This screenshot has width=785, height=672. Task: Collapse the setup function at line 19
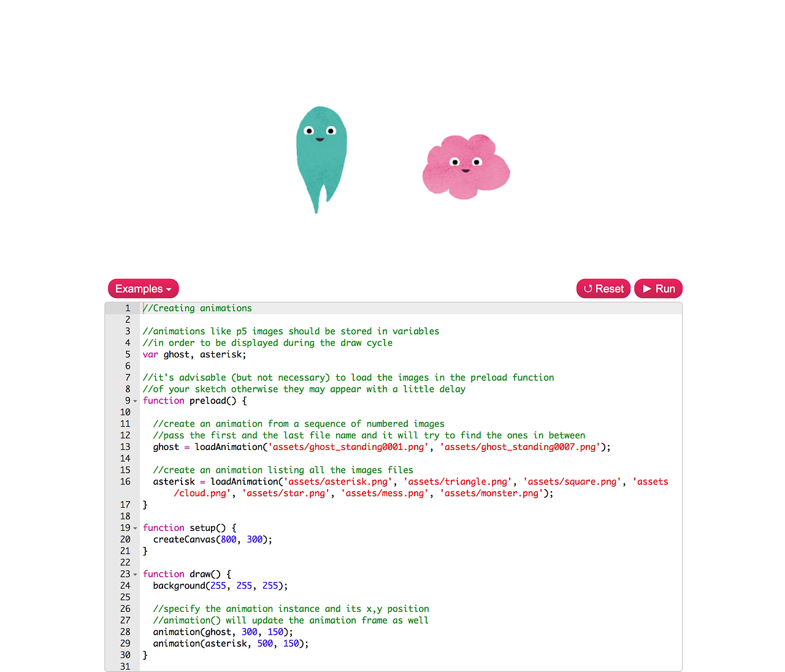(135, 528)
